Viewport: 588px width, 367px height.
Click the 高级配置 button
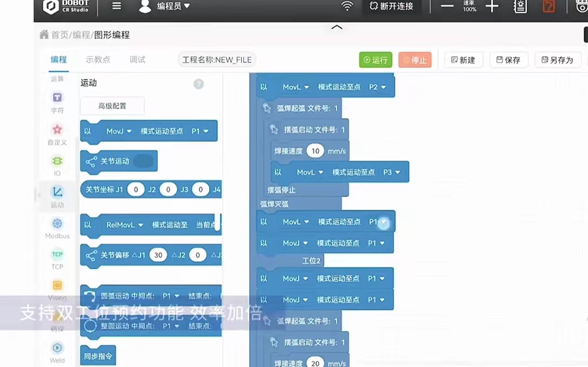coord(112,106)
